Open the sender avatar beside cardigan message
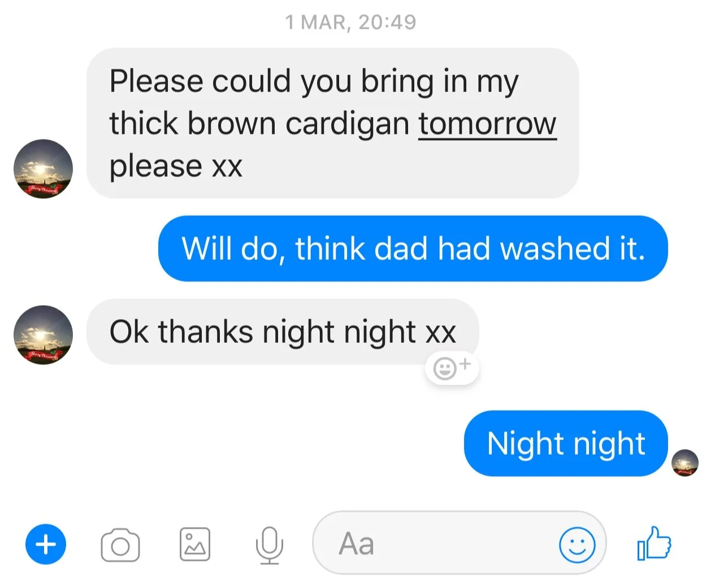The height and width of the screenshot is (588, 702). 43,169
